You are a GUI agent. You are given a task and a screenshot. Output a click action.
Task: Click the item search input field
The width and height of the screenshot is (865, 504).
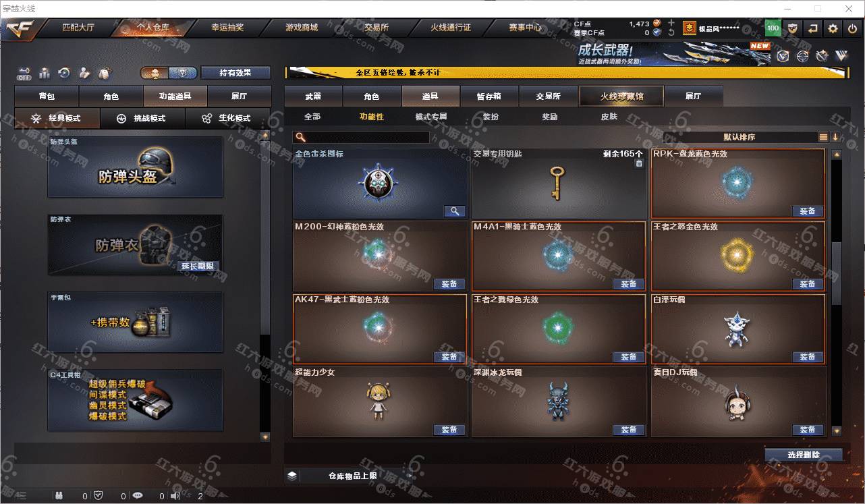coord(362,137)
